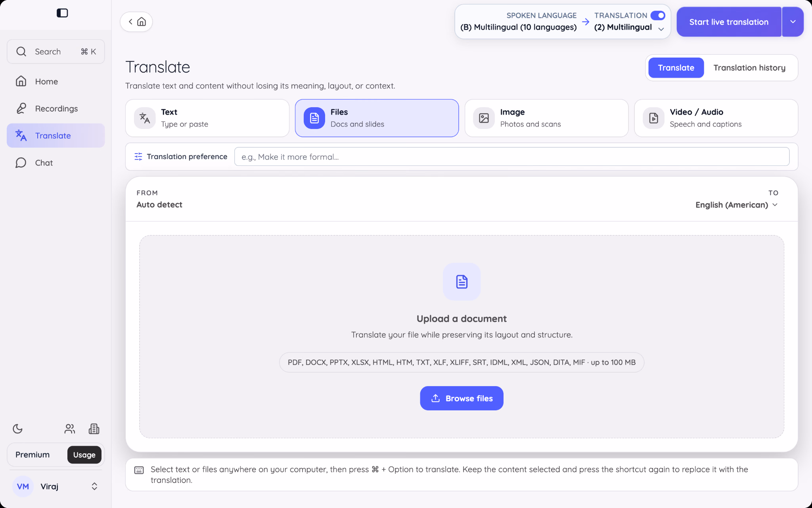812x508 pixels.
Task: Select the Text translation mode
Action: [207, 118]
